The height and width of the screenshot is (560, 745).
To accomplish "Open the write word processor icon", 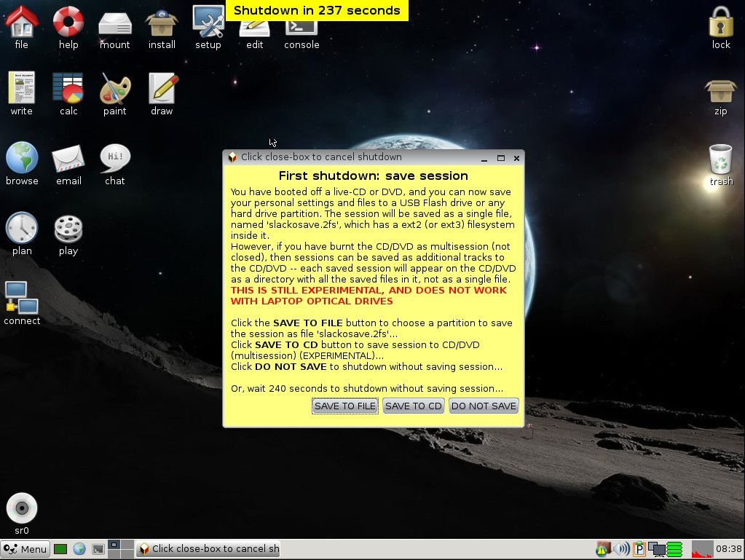I will tap(21, 88).
